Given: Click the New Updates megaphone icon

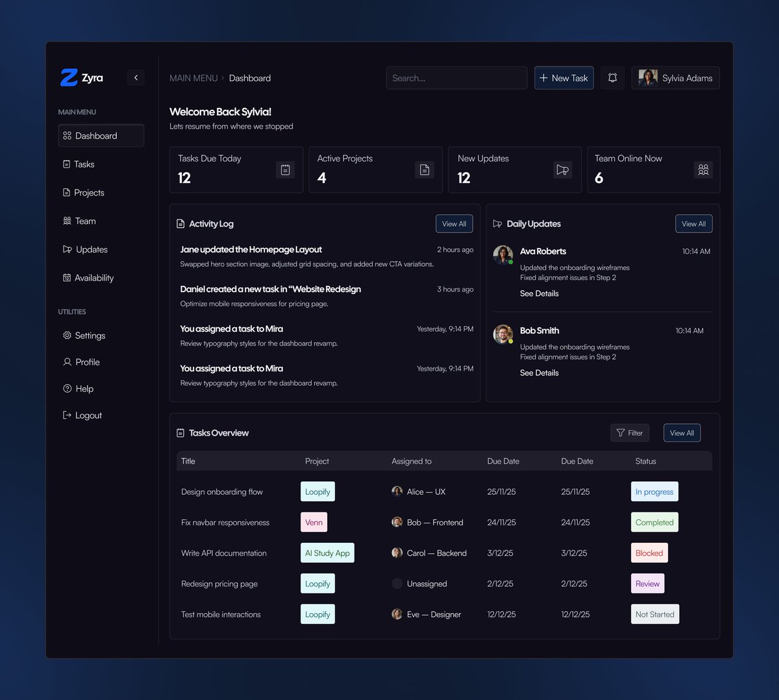Looking at the screenshot, I should [x=563, y=169].
